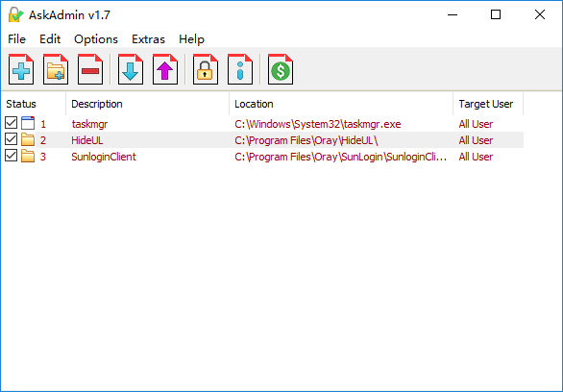Click the padlock Password icon
The image size is (563, 392).
coord(206,69)
